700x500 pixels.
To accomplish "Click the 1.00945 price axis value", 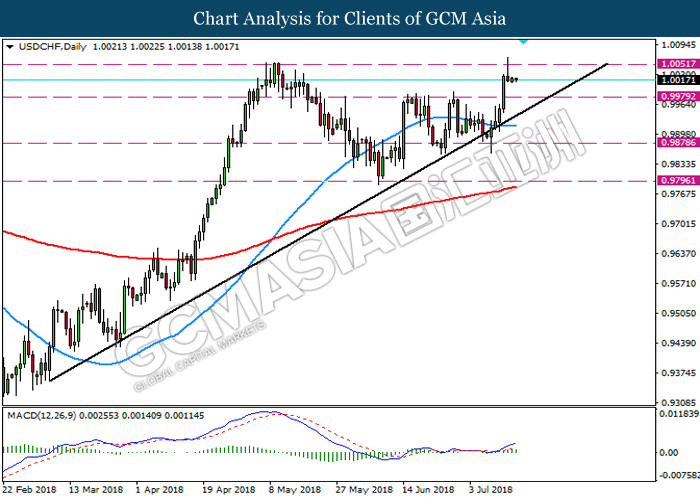I will tap(679, 45).
